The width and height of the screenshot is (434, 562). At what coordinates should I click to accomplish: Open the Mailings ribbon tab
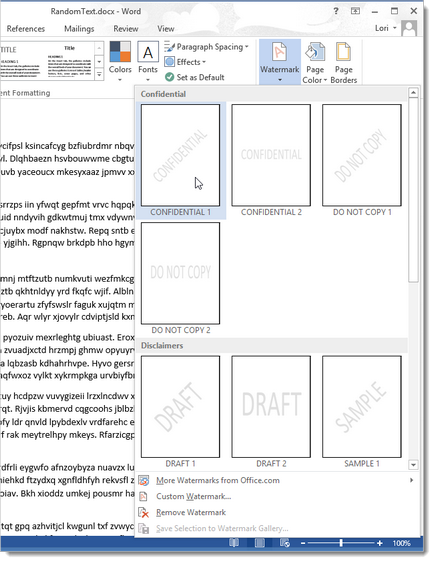pos(79,29)
